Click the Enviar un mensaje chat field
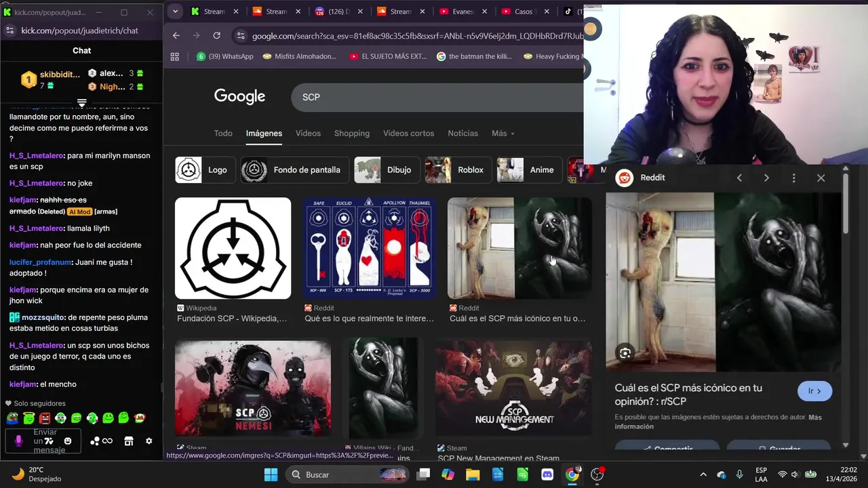Viewport: 868px width, 488px height. coord(44,441)
